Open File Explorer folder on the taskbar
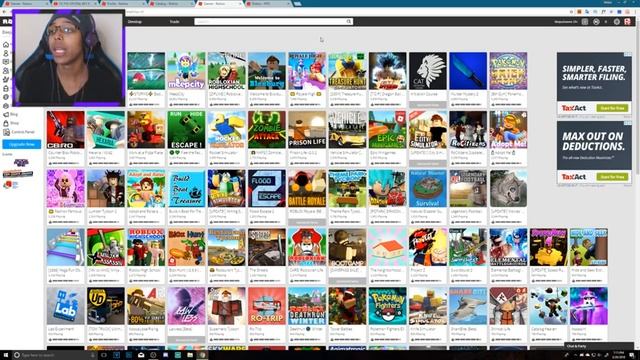Viewport: 640px width, 360px height. pyautogui.click(x=190, y=355)
